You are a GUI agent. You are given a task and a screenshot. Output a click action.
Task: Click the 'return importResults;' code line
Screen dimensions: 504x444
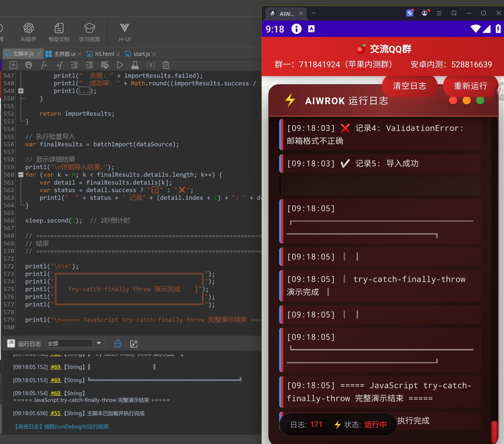coord(77,114)
